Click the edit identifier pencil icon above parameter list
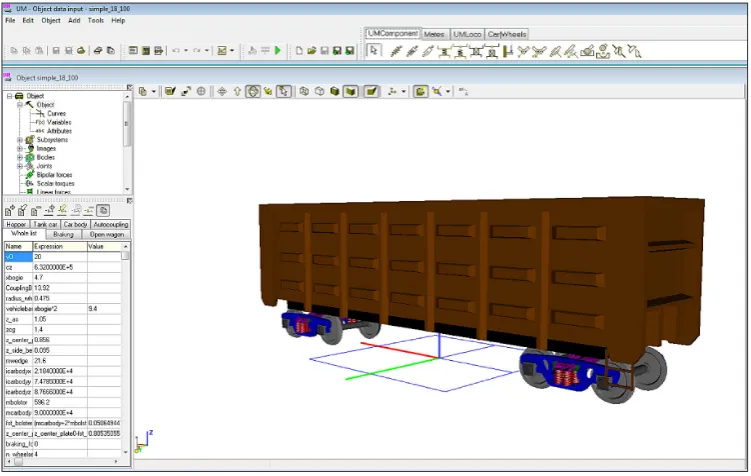 23,210
